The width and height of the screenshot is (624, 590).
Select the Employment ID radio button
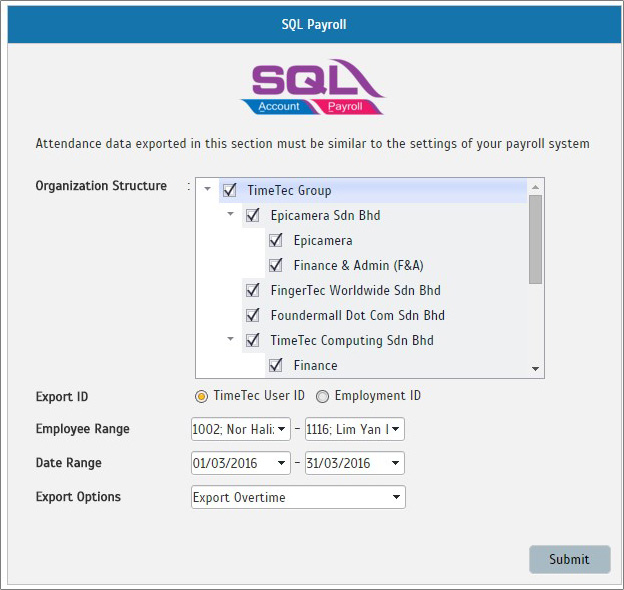coord(322,396)
